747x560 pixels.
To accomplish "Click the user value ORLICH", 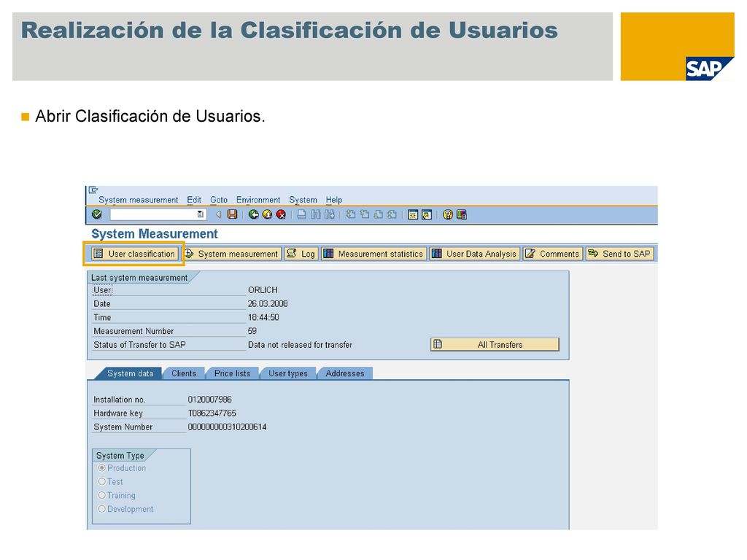I will [x=263, y=290].
